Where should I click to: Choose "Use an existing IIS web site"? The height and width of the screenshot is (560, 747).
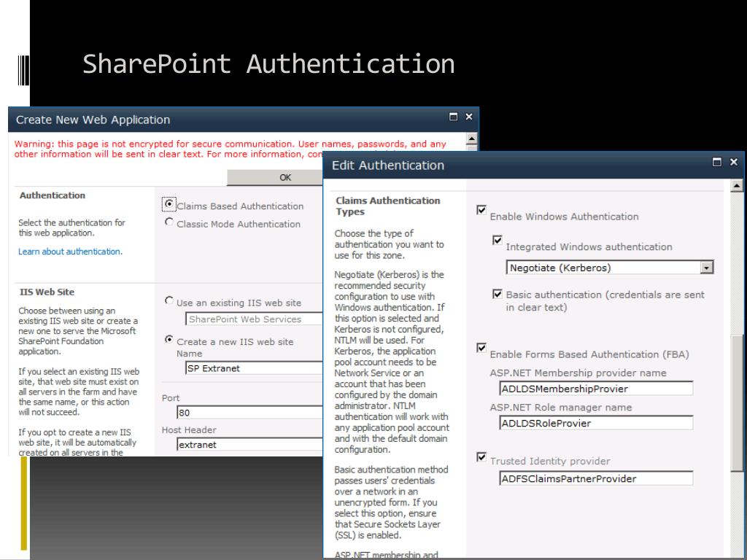click(x=169, y=300)
